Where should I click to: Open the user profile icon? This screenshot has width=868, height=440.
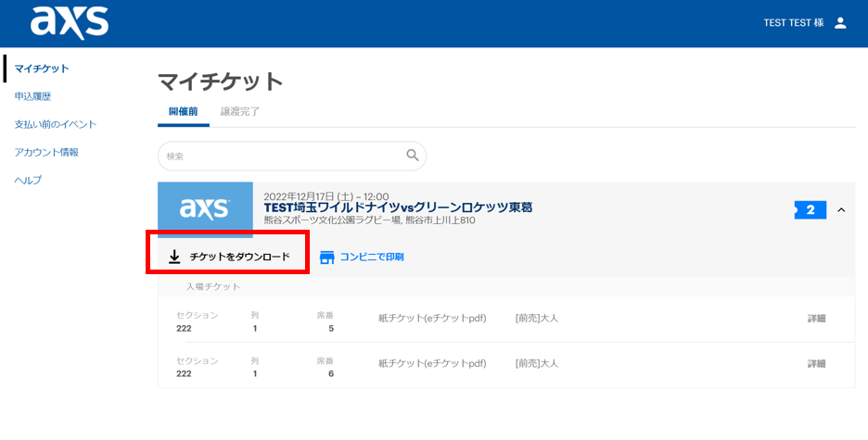coord(840,22)
